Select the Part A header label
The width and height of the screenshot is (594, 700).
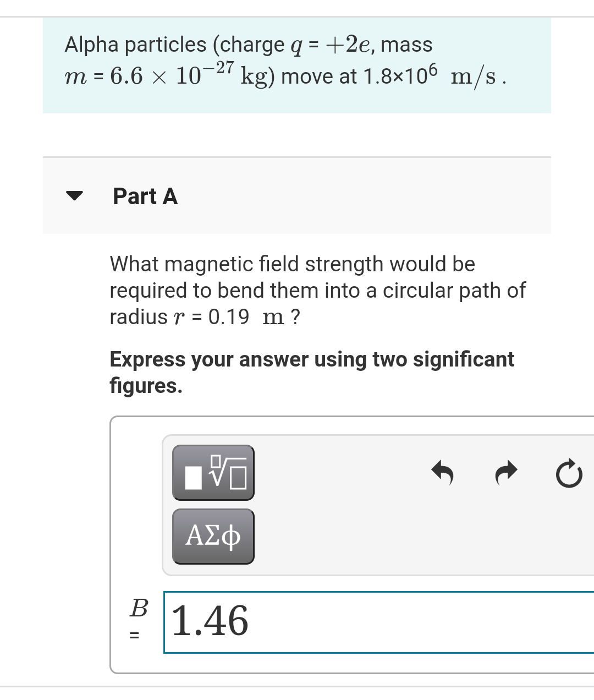145,196
